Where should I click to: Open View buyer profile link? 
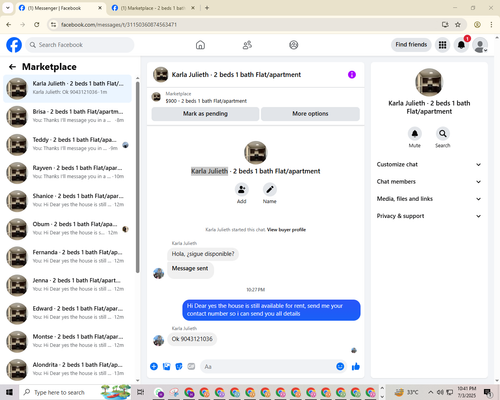point(286,230)
